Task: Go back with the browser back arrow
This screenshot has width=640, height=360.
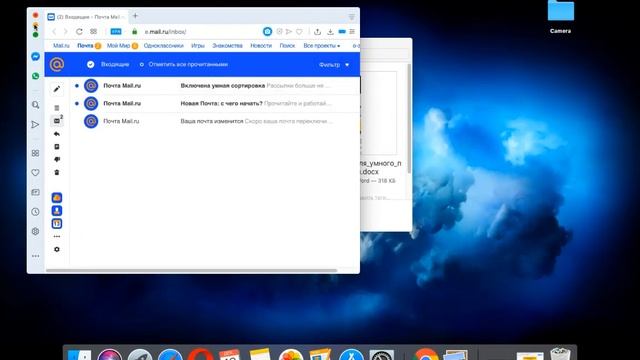Action: point(54,31)
